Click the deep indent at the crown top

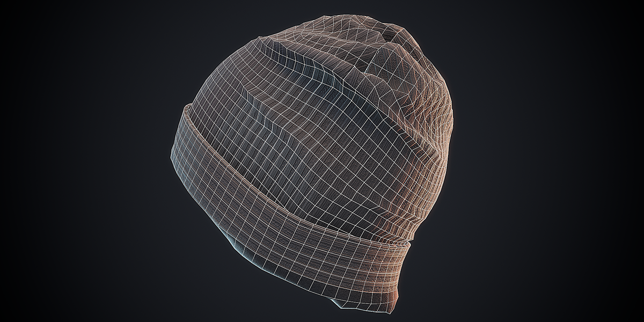coord(389,35)
